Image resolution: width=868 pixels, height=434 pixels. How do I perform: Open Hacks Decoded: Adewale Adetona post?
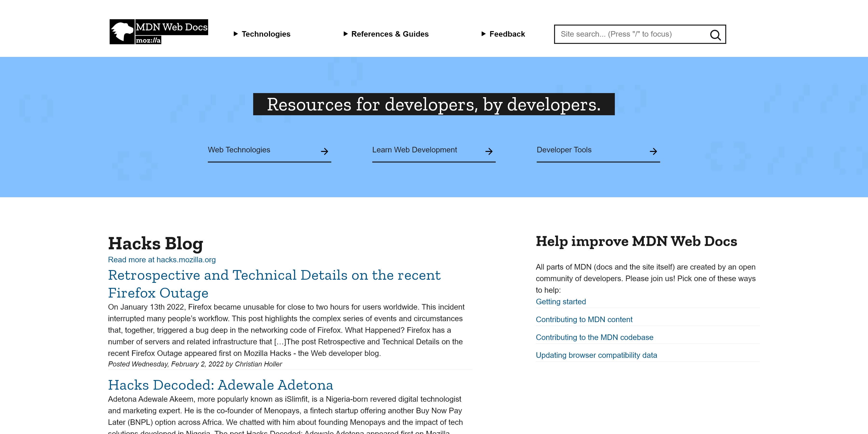tap(220, 385)
